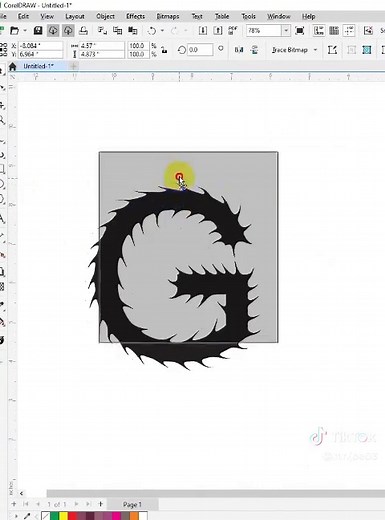Click the cloud upload icon in toolbar
This screenshot has width=385, height=520.
click(x=68, y=31)
